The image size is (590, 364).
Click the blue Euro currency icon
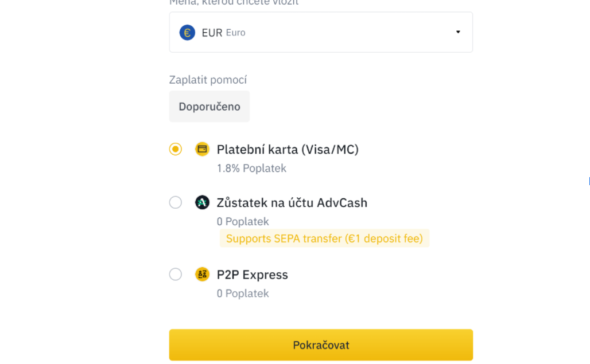(x=187, y=32)
